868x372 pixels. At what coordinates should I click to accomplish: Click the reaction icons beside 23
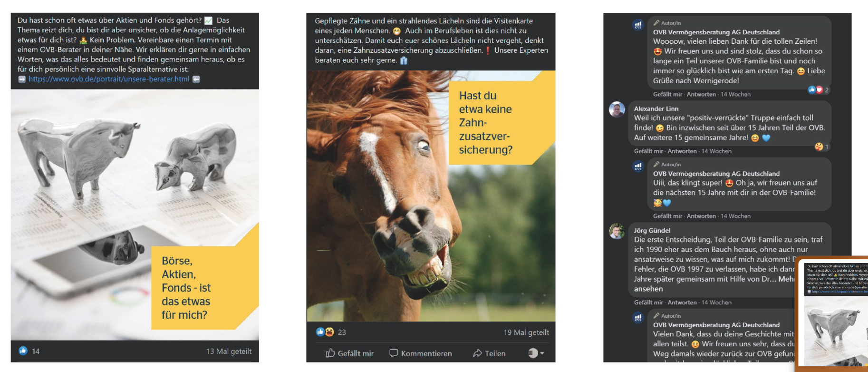point(325,332)
